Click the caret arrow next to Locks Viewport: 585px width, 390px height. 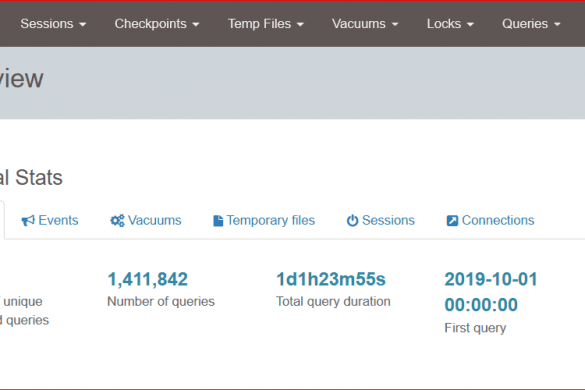tap(470, 25)
